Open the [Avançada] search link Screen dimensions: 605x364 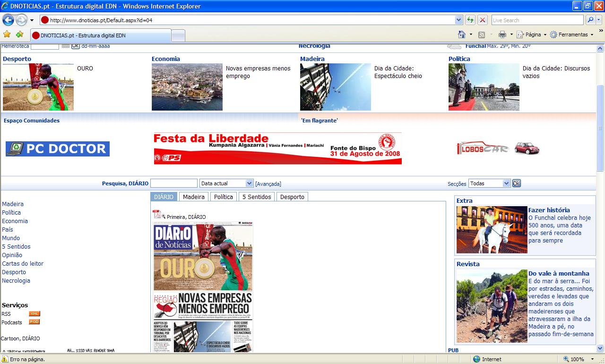[x=268, y=184]
